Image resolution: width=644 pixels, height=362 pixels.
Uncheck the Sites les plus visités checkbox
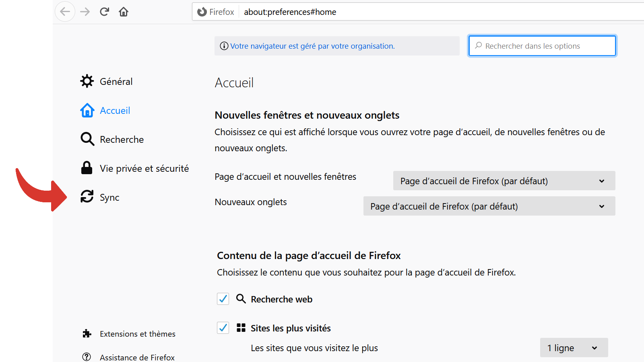[223, 328]
